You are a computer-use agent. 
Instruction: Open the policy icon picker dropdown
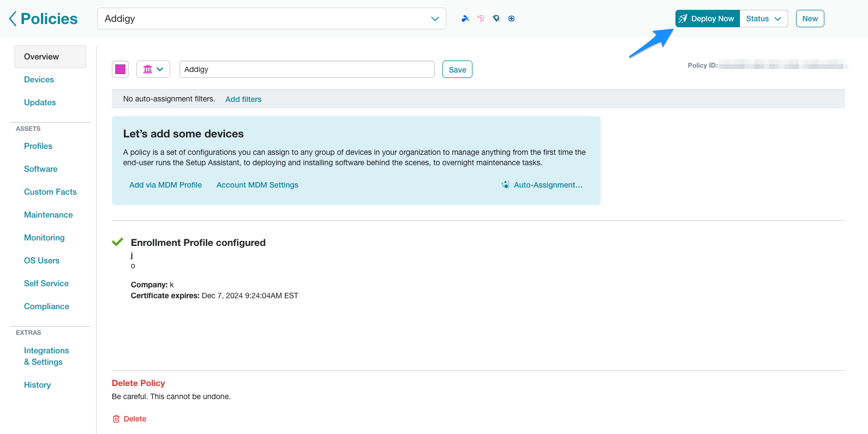pyautogui.click(x=153, y=69)
